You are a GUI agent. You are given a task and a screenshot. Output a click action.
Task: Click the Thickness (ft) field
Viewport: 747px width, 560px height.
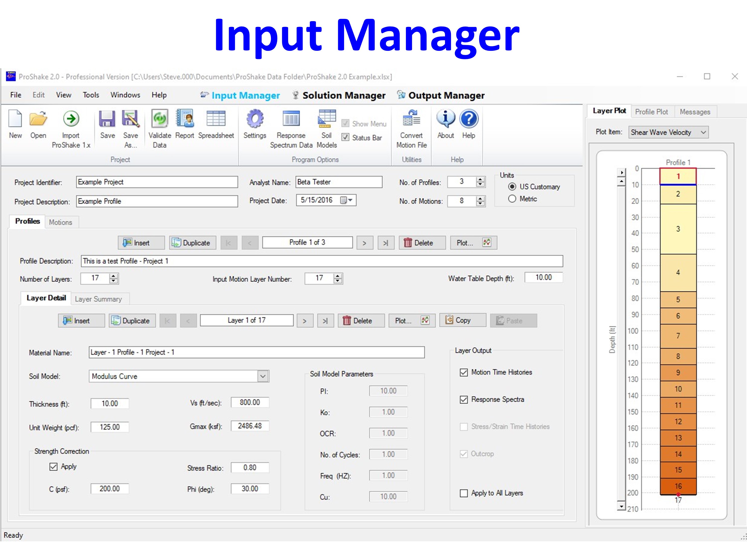(x=110, y=404)
